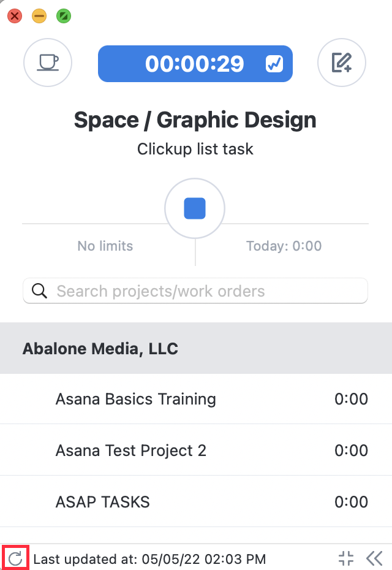Click the activity chart icon in timer

click(274, 64)
